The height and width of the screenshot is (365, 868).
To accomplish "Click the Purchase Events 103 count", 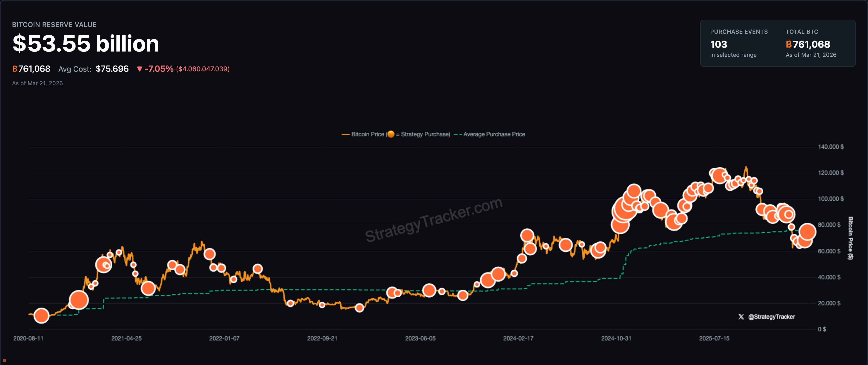I will pyautogui.click(x=718, y=44).
